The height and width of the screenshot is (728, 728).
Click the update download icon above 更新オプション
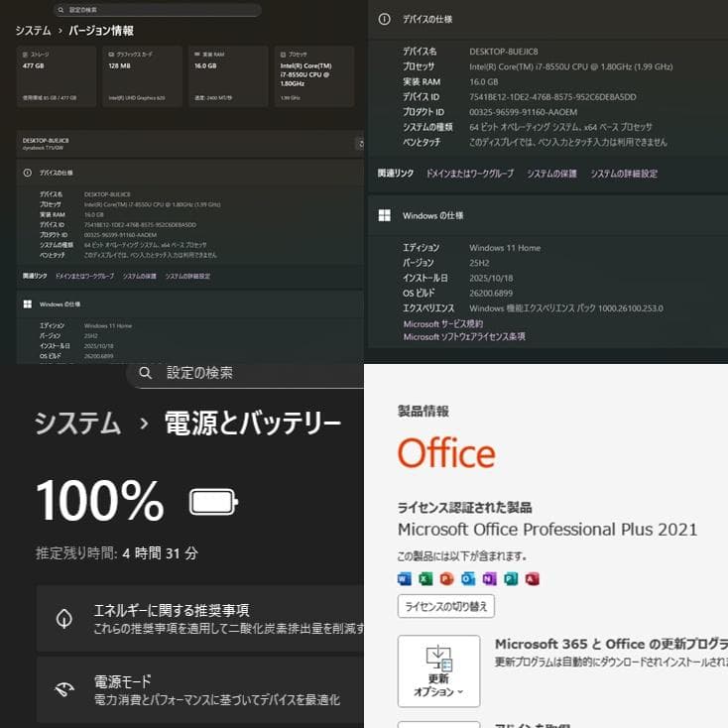click(x=438, y=659)
